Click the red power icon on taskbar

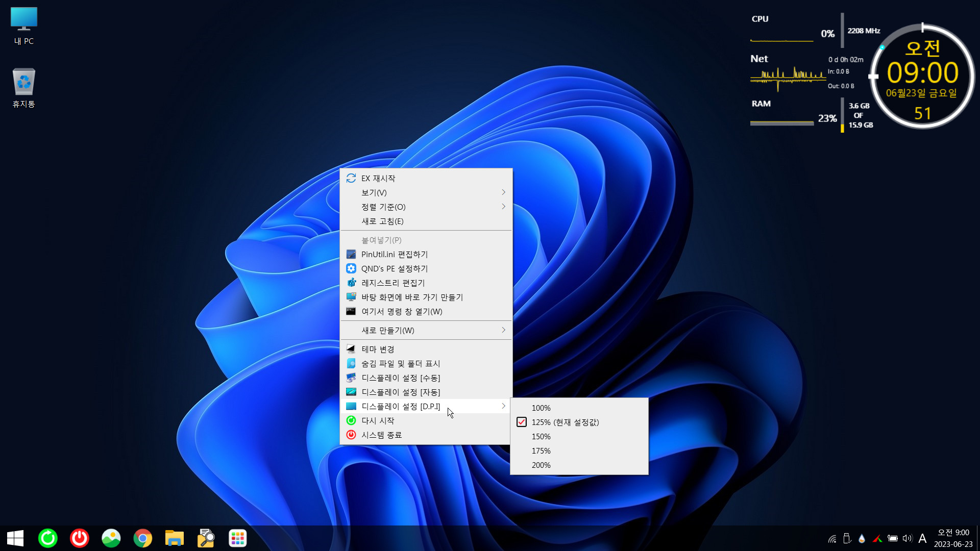pyautogui.click(x=80, y=538)
